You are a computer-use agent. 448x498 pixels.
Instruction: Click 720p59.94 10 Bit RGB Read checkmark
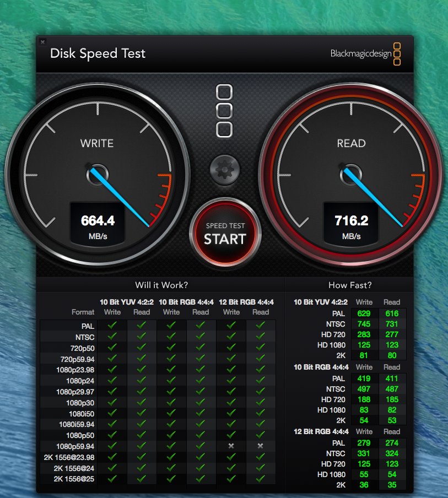coord(200,358)
